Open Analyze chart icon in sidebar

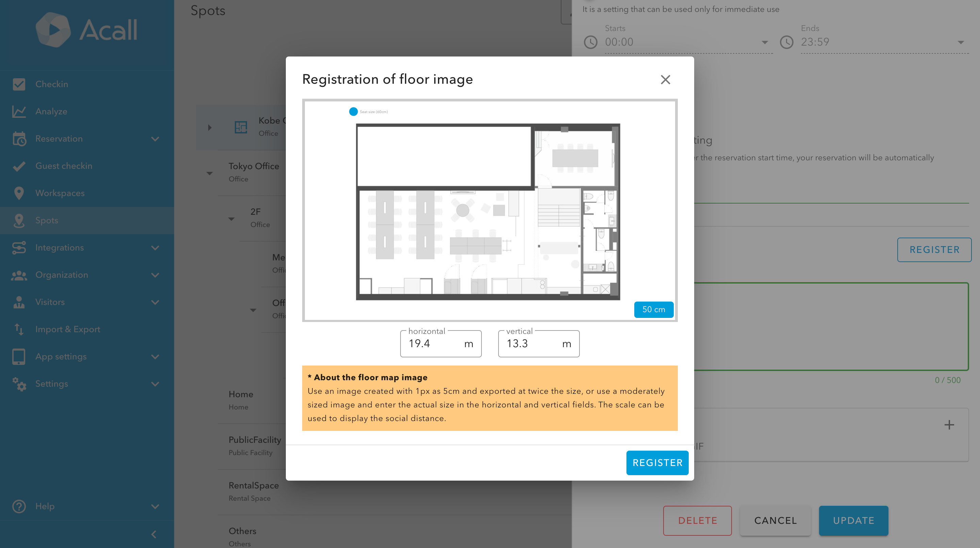point(19,112)
